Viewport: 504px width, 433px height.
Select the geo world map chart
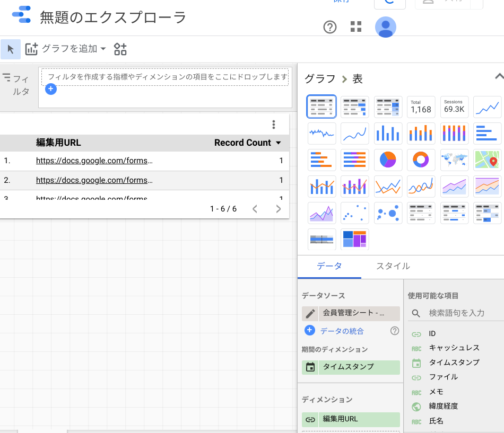tap(454, 160)
